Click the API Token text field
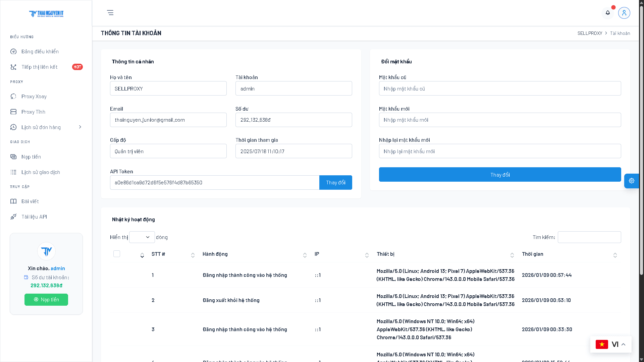644x362 pixels. click(215, 182)
